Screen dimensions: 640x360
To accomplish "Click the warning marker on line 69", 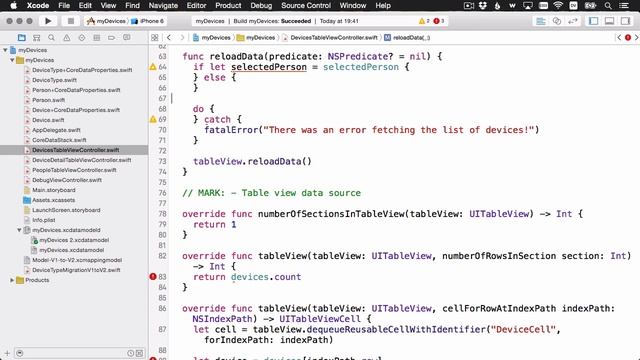I will 153,119.
